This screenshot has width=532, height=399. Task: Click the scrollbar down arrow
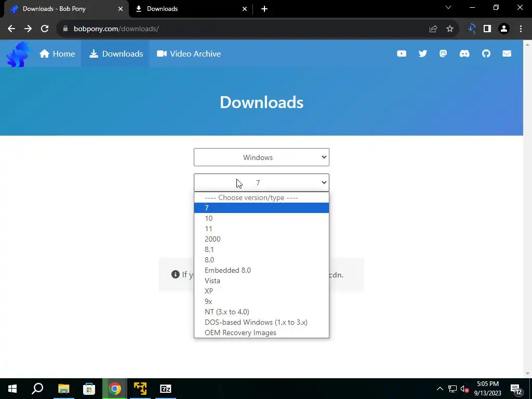pos(527,374)
